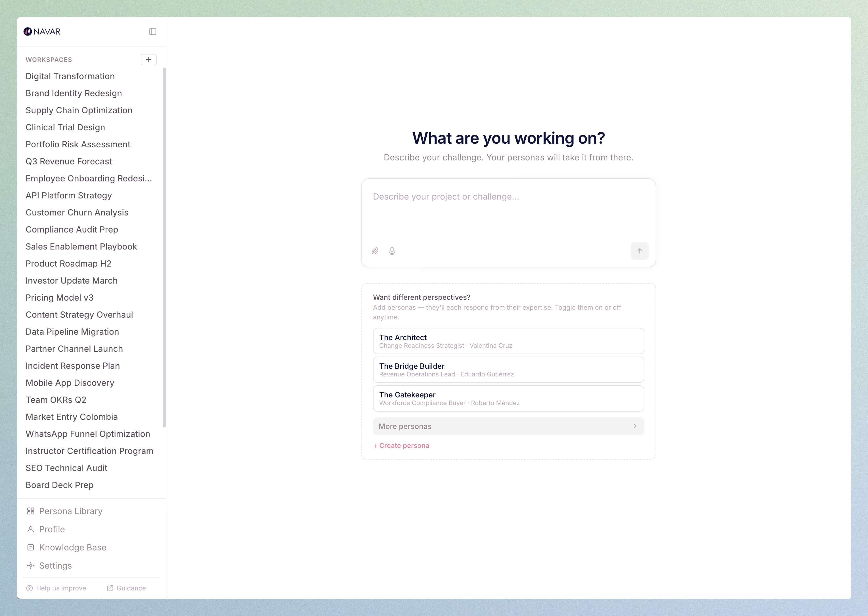Attach a file using the paperclip icon
Viewport: 868px width, 616px height.
[x=376, y=251]
